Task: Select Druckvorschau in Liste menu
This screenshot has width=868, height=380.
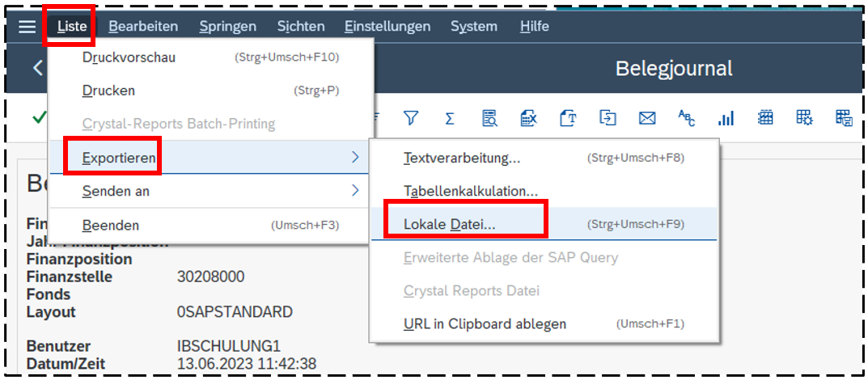Action: pos(129,57)
